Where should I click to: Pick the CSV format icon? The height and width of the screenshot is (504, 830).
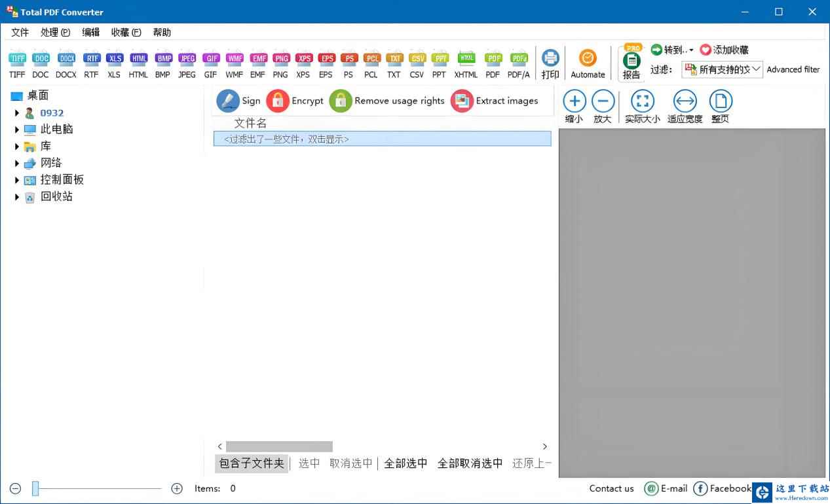coord(417,64)
